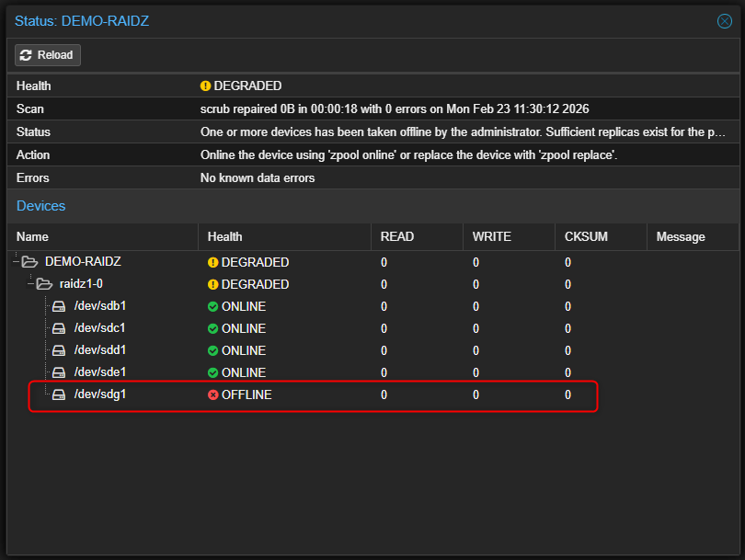Click the refresh arrows icon on the Reload button
Screen dimensions: 745x560
pyautogui.click(x=28, y=54)
